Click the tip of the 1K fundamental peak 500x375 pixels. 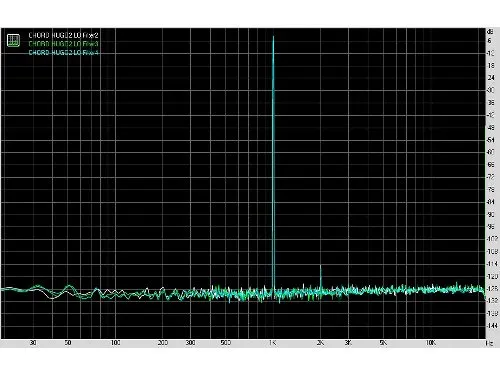pyautogui.click(x=273, y=37)
